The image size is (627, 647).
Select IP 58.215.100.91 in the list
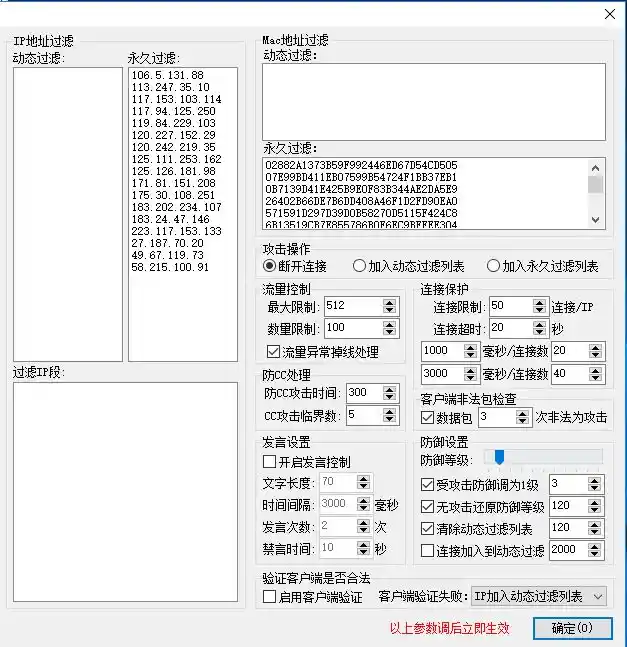tap(170, 267)
